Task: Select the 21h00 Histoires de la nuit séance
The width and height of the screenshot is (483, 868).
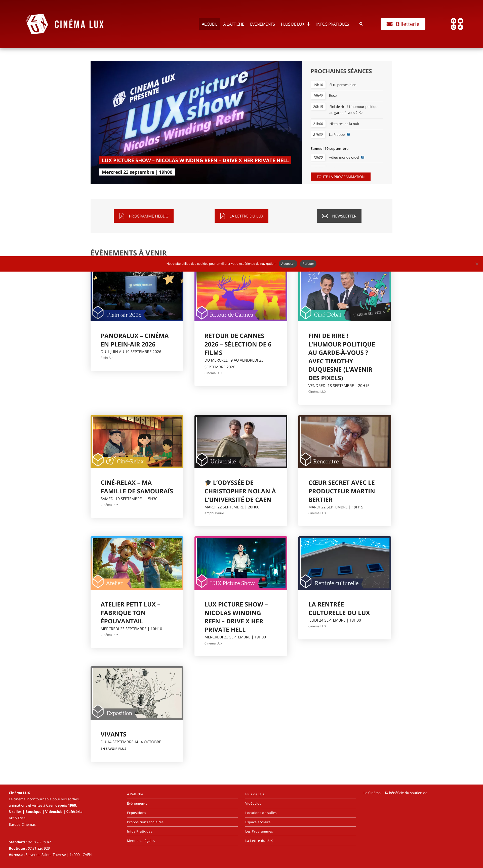Action: 347,124
